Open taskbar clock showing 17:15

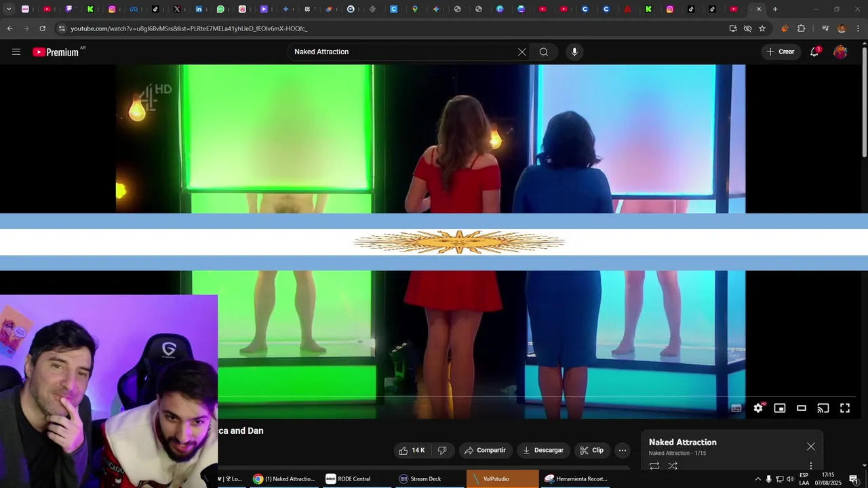(x=827, y=479)
